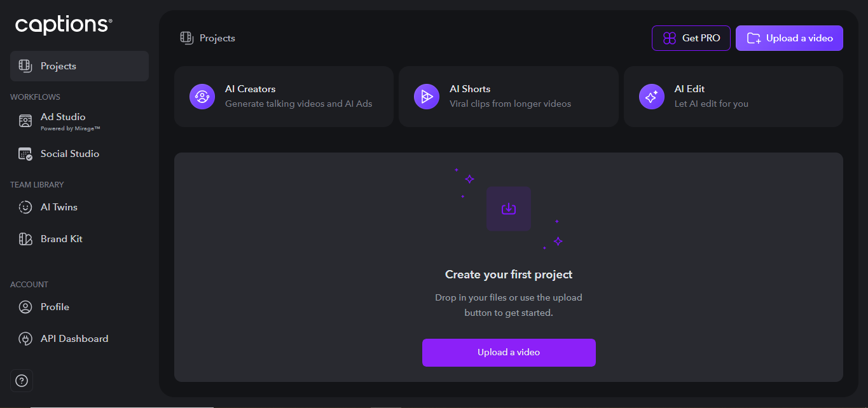Screen dimensions: 868x408
Task: Open the API Dashboard icon
Action: click(x=25, y=338)
